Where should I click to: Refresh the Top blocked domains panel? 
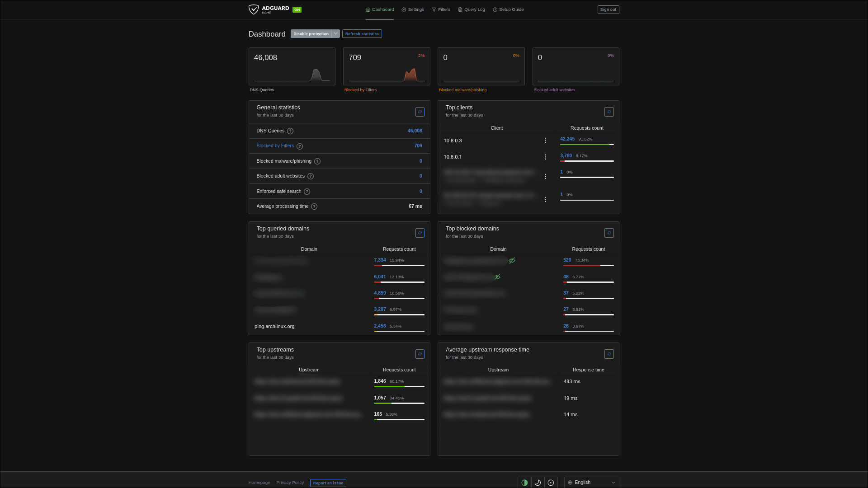[x=609, y=233]
